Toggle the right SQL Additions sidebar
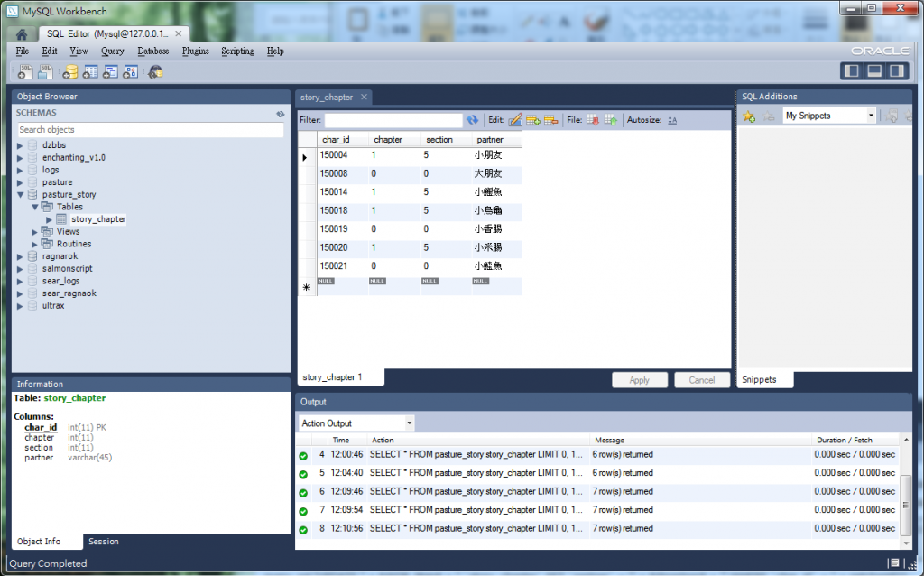Viewport: 924px width, 576px height. [x=897, y=71]
